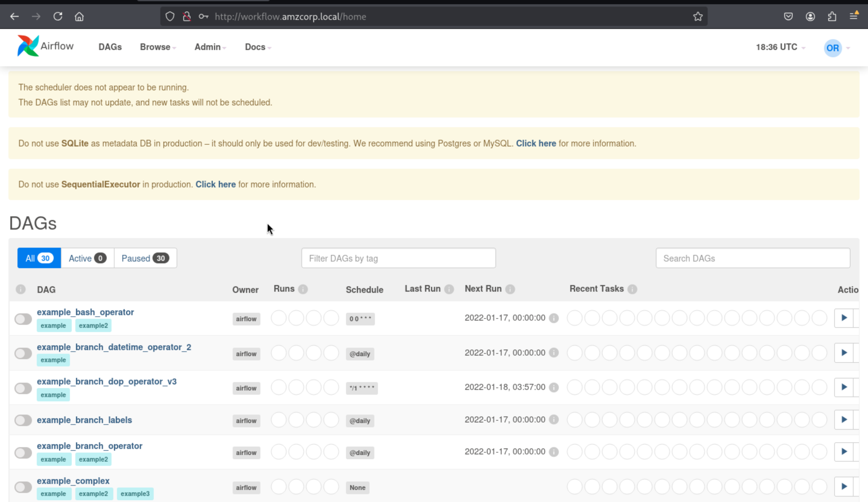Toggle the example_branch_dop_operator_v3 DAG on
This screenshot has width=868, height=502.
[x=23, y=388]
